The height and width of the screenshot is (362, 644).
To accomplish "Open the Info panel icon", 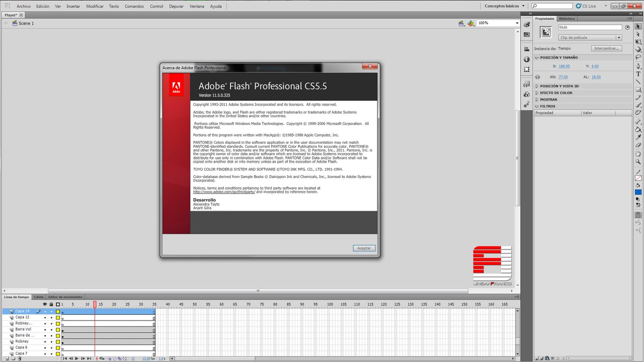I will (526, 59).
